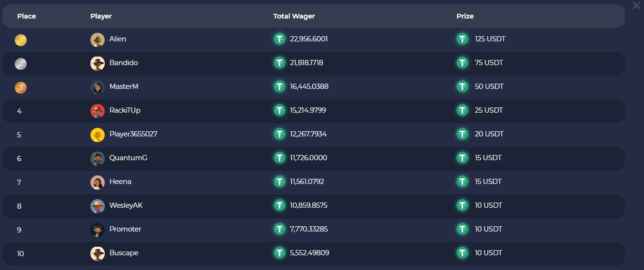Screen dimensions: 644x270
Task: Click place number 4 in RackiTUp's row
Action: (x=19, y=111)
